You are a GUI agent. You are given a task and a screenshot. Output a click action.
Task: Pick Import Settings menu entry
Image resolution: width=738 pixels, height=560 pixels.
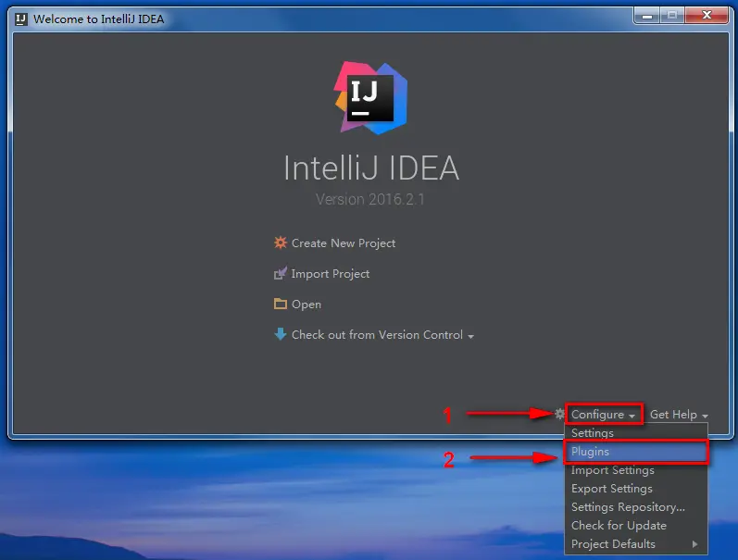click(636, 470)
